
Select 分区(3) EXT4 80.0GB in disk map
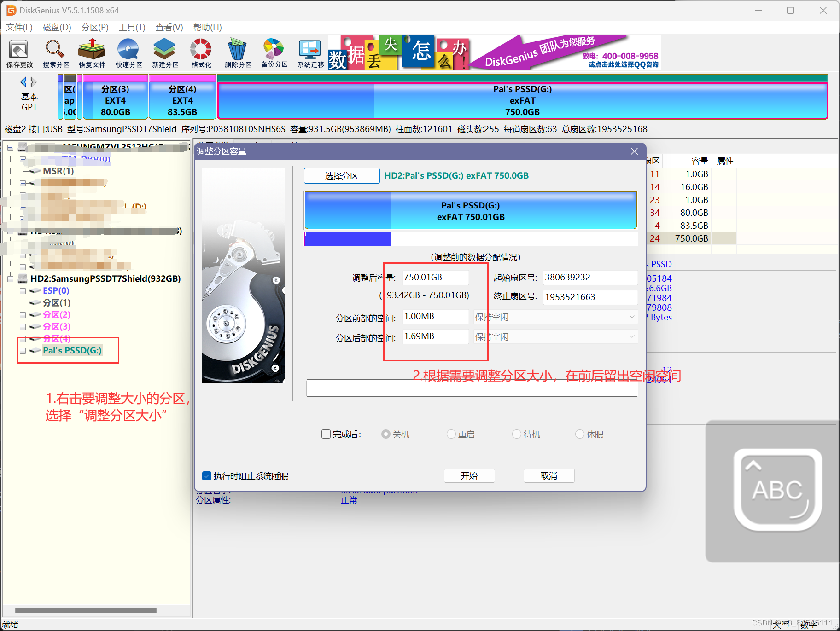point(116,97)
